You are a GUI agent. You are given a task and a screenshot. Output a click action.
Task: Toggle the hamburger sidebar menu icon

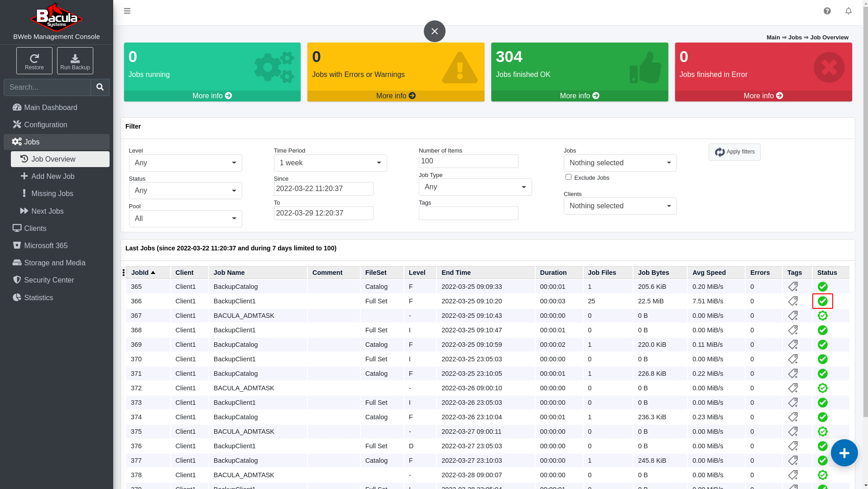pos(127,11)
